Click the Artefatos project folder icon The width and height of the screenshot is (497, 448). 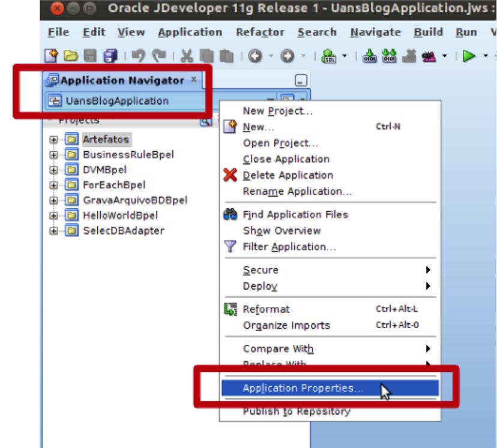71,139
